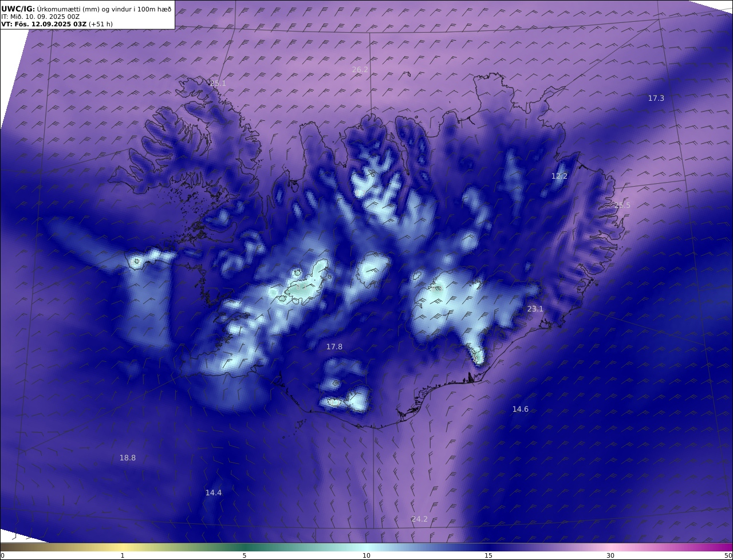Click the color scale tick label 0

click(2, 555)
